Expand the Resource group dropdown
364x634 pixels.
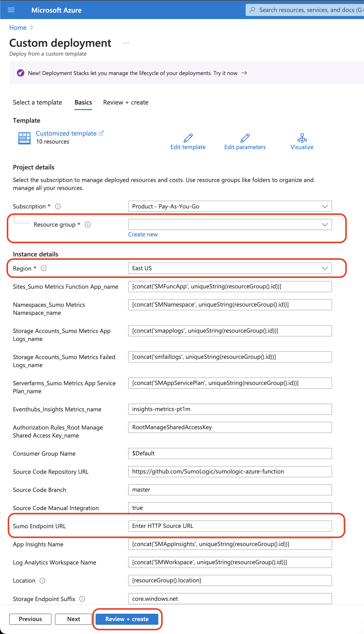click(x=325, y=225)
